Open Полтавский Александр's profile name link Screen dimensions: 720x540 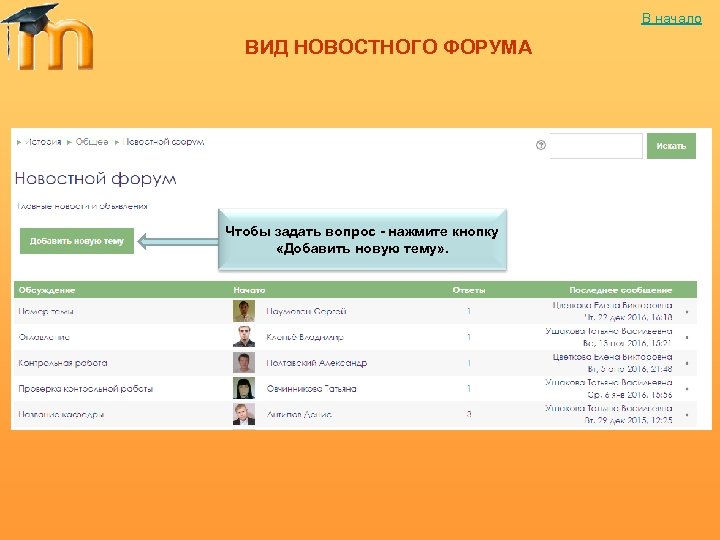[x=317, y=363]
